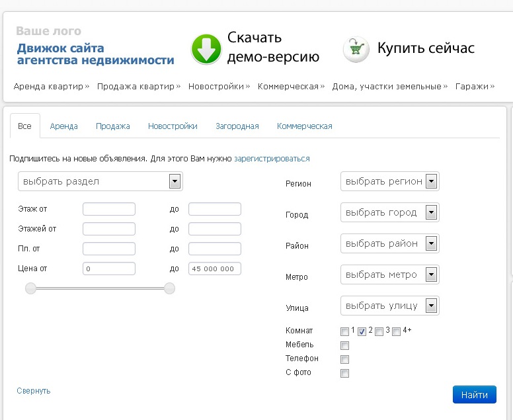Click the 'Движок сайта агентства недвижимости' logo link
Image resolution: width=513 pixels, height=420 pixels.
(95, 54)
